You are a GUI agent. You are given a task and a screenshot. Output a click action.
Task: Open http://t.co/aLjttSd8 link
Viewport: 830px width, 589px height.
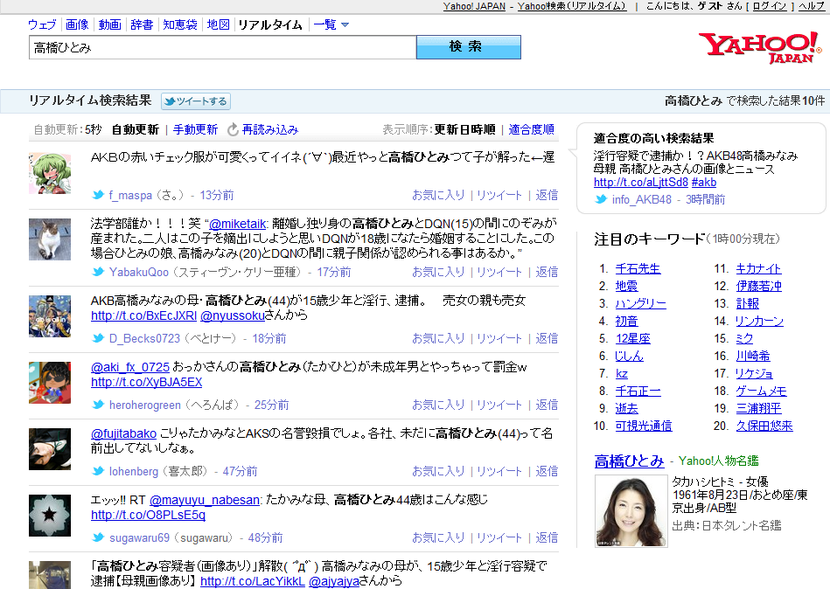641,183
